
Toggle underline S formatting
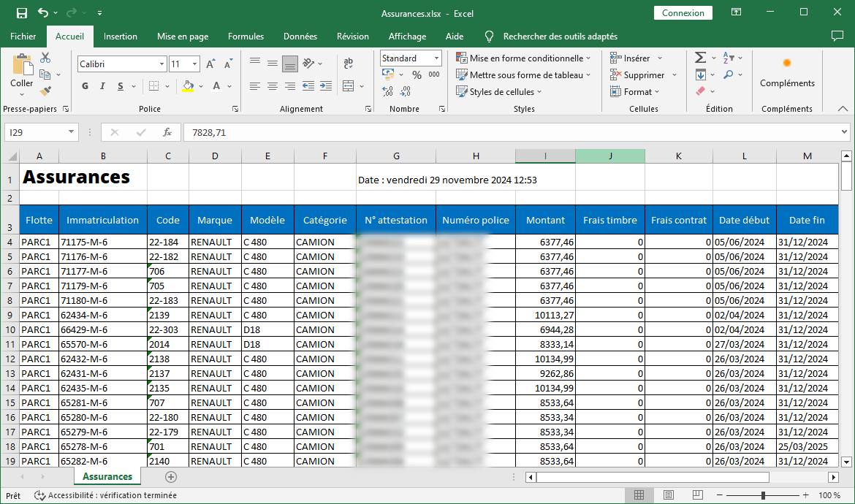[x=120, y=86]
